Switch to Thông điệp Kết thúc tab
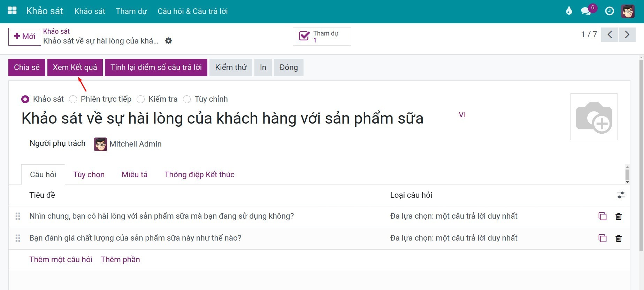Image resolution: width=644 pixels, height=290 pixels. point(199,174)
